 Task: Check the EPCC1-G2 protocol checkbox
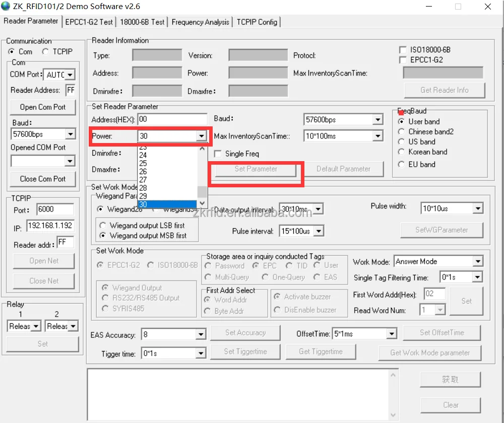click(x=402, y=60)
